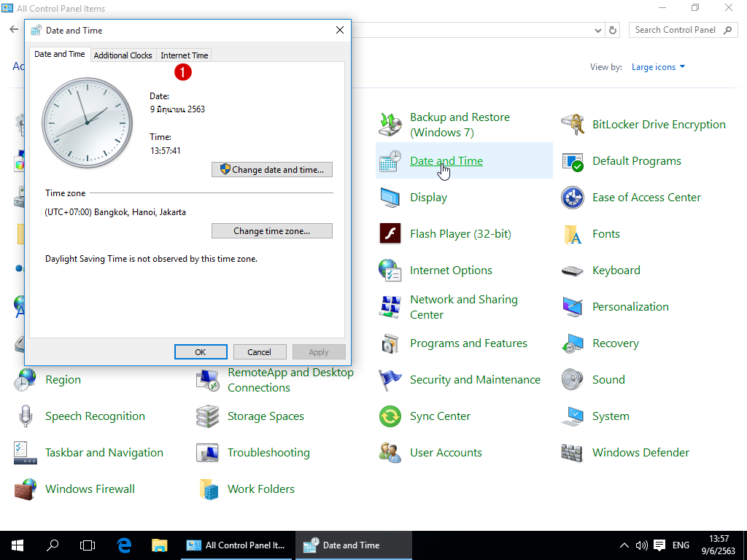This screenshot has height=560, width=747.
Task: Open the Network and Sharing Center link
Action: 463,307
